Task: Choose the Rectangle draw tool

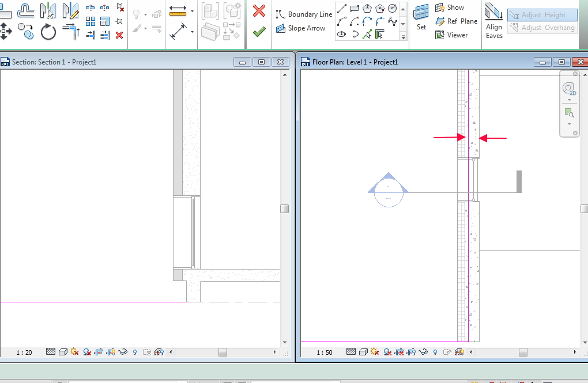Action: [x=355, y=8]
